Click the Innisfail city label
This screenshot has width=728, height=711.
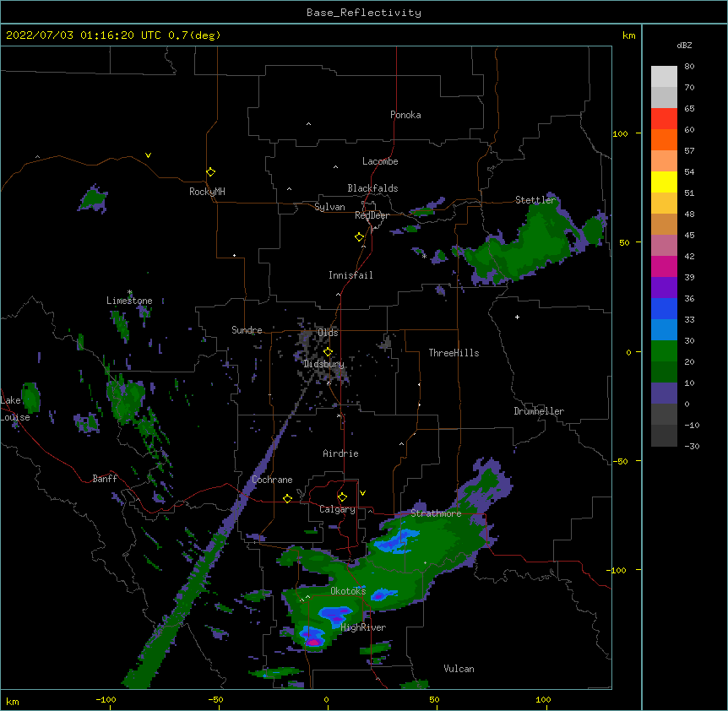(x=350, y=275)
